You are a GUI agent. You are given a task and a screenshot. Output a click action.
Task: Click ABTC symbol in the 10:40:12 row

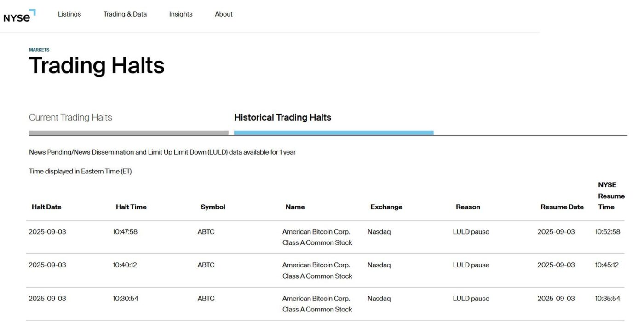click(206, 265)
